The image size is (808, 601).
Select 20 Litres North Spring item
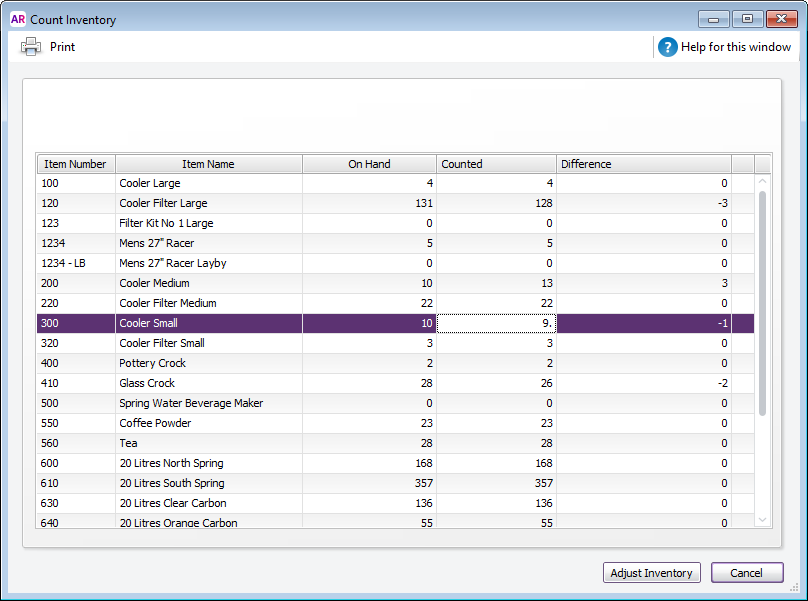(172, 463)
